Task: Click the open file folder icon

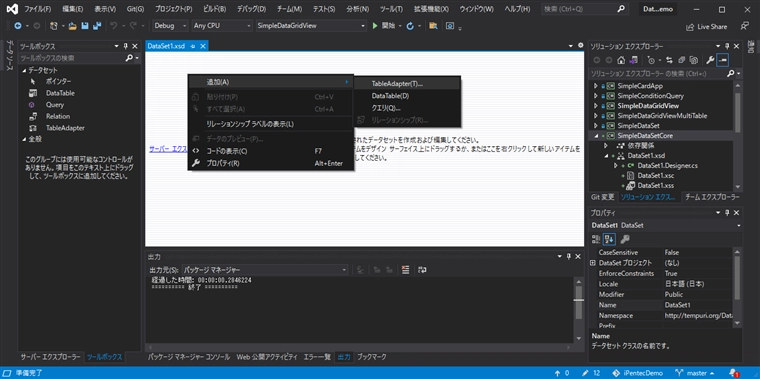Action: point(73,26)
